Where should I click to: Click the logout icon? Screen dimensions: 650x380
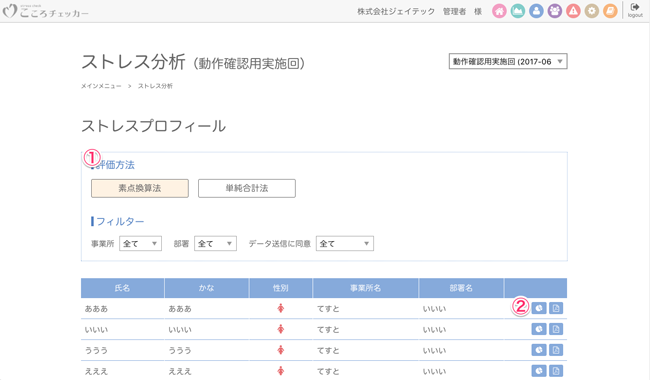pyautogui.click(x=635, y=10)
